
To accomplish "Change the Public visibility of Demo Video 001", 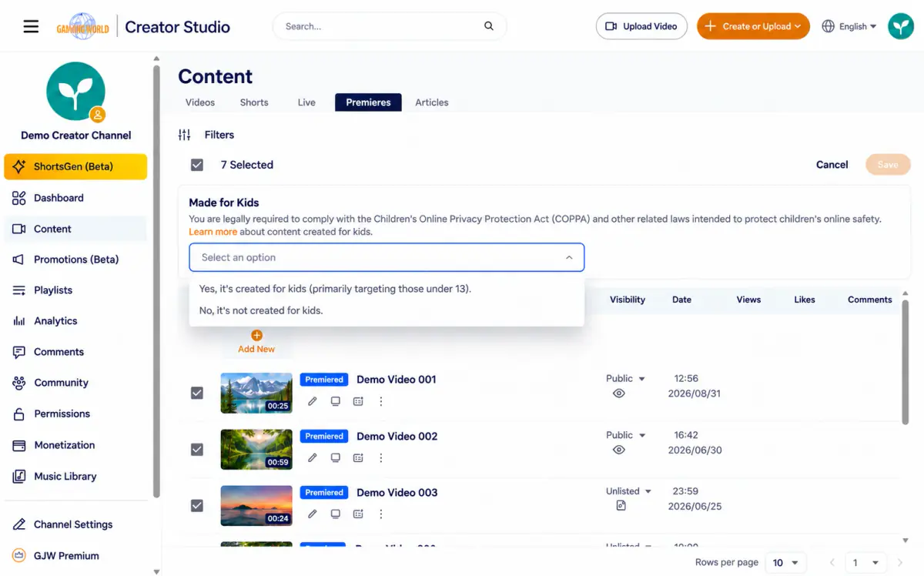I will [625, 378].
